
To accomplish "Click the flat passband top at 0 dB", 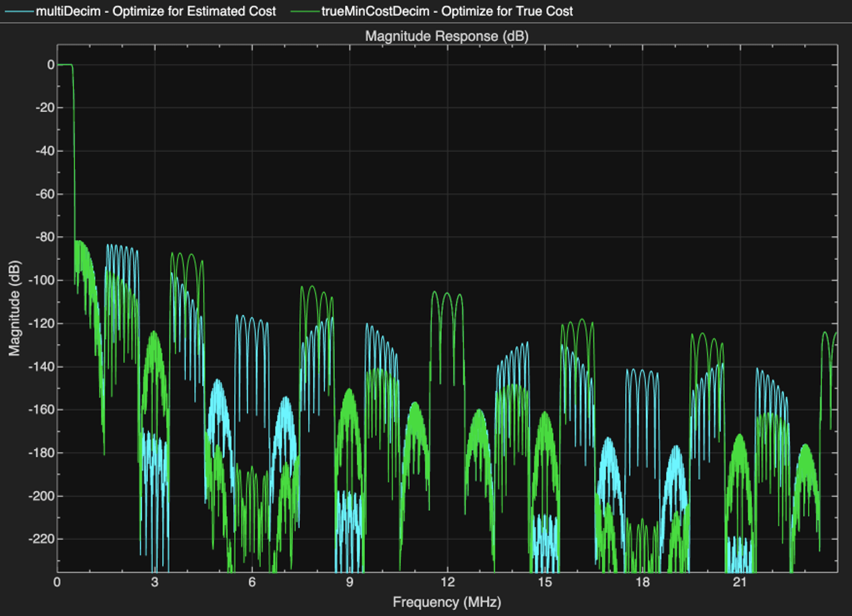I will pos(65,65).
